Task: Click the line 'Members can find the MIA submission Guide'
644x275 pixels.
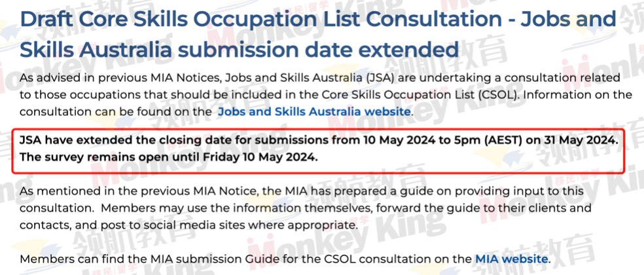Action: 285,259
